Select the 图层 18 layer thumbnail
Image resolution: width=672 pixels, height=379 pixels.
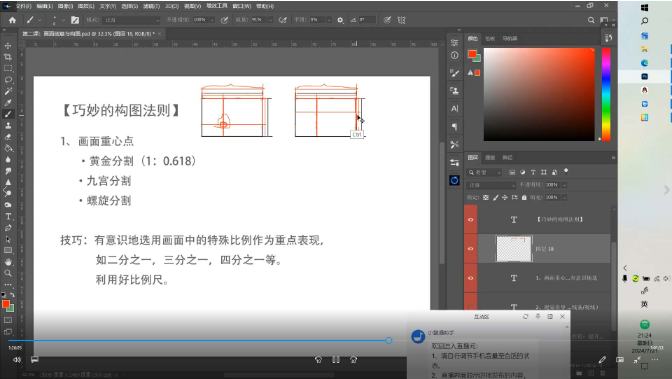[x=514, y=249]
